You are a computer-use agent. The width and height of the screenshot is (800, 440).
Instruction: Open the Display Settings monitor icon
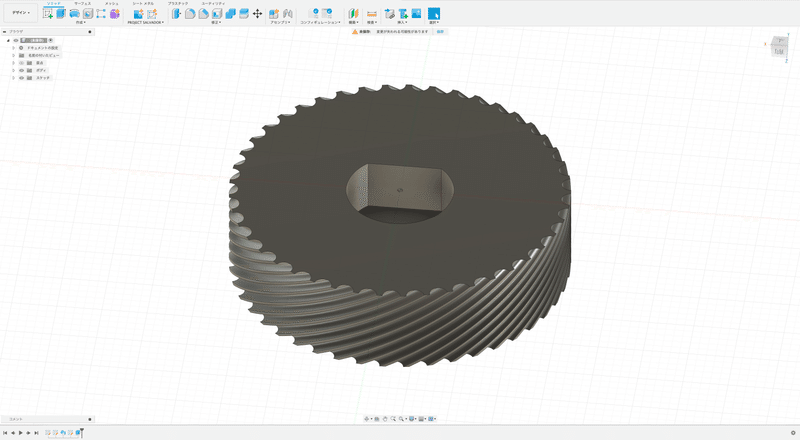pos(412,419)
